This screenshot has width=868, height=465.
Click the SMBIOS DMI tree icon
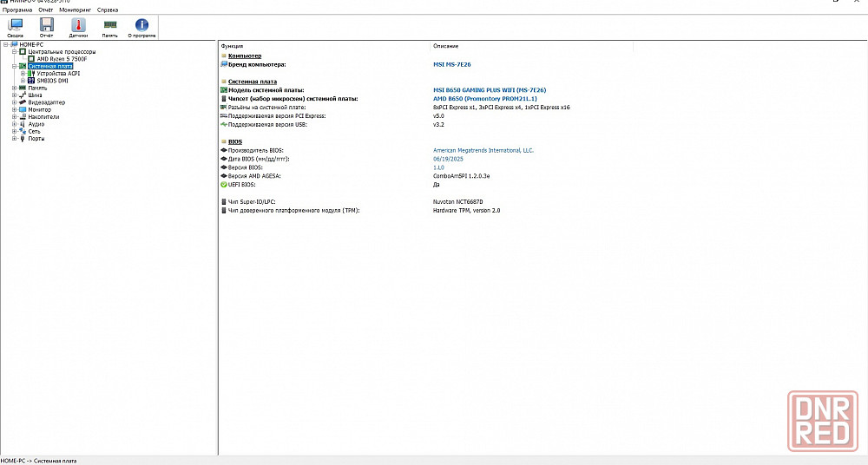click(x=31, y=81)
